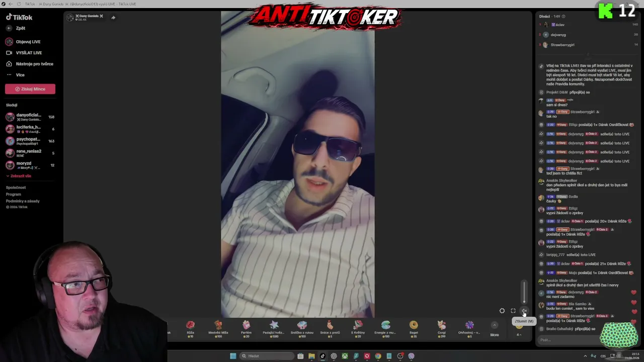Open Google Chrome from the taskbar
The height and width of the screenshot is (362, 644).
tap(378, 356)
